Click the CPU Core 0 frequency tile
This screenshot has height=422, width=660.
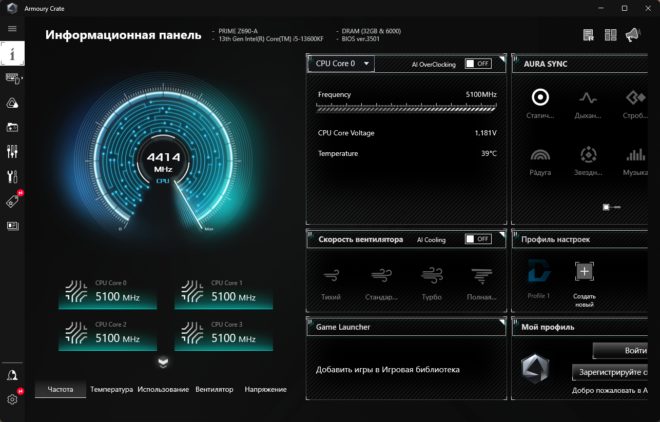pos(108,292)
